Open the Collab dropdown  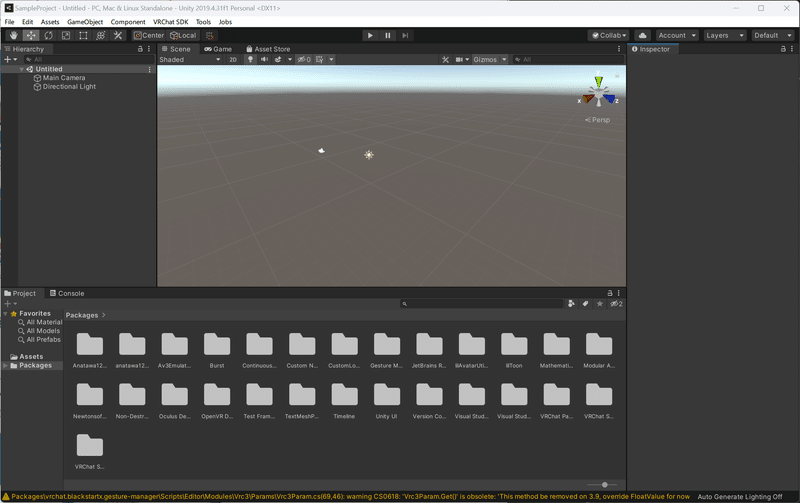pyautogui.click(x=609, y=35)
